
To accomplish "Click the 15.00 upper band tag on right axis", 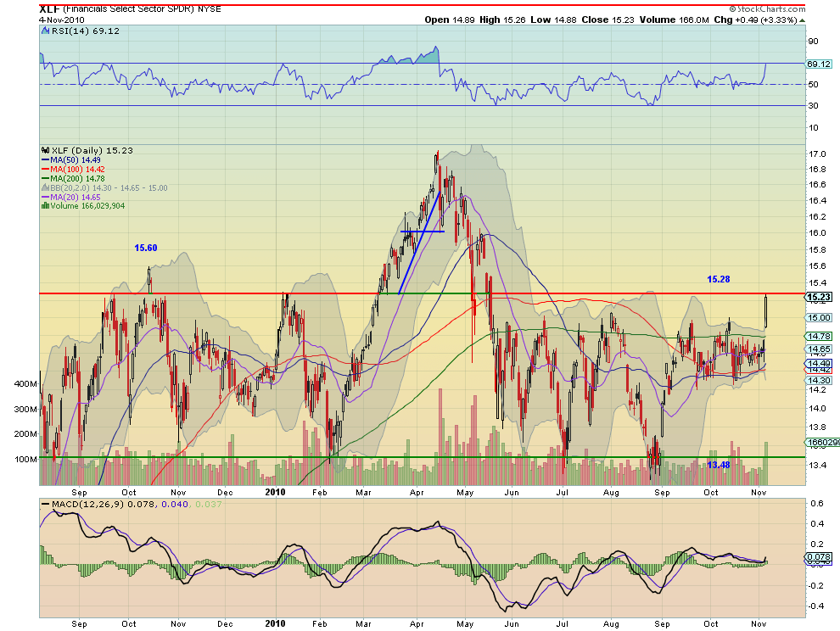I will pyautogui.click(x=819, y=318).
